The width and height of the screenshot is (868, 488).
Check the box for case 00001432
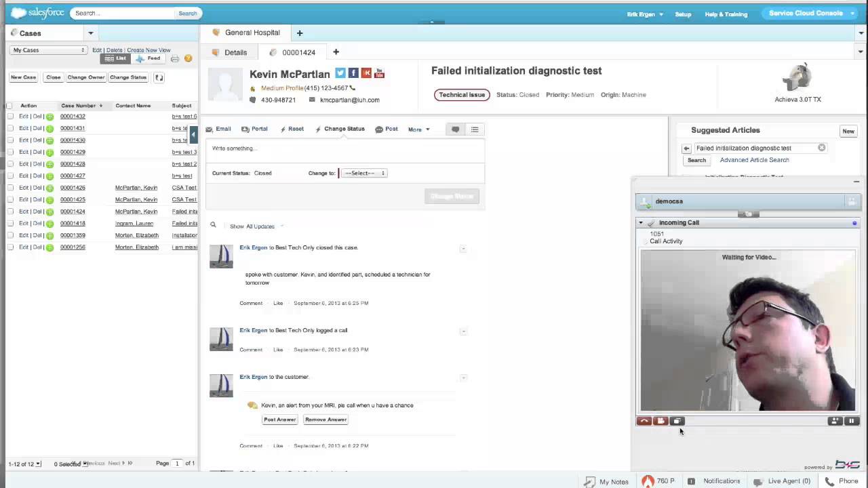point(9,117)
